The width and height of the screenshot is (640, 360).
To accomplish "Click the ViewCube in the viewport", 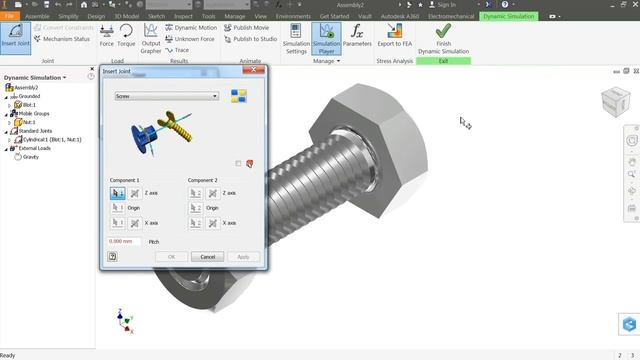I will coord(616,102).
